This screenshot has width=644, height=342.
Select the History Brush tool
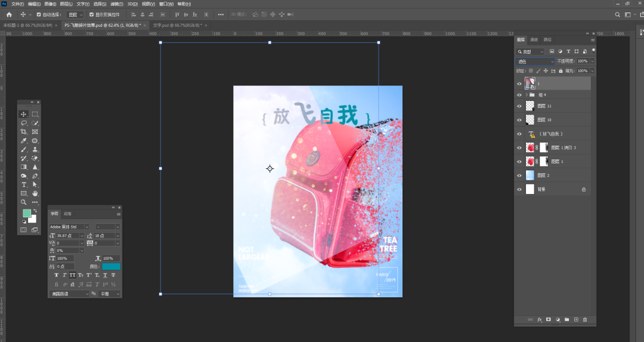(x=24, y=158)
